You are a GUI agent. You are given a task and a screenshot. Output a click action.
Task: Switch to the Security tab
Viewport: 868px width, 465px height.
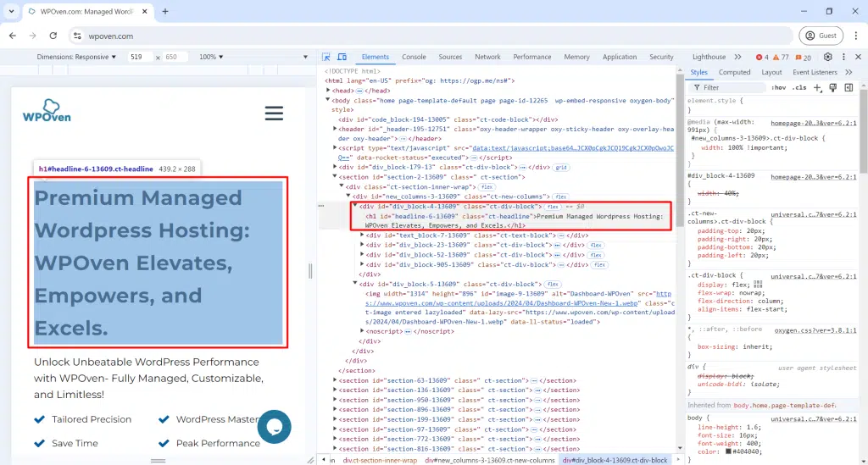pos(661,57)
